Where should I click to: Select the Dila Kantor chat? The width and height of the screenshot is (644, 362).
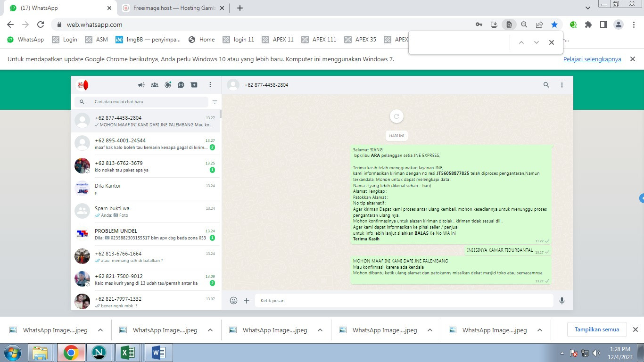point(146,189)
